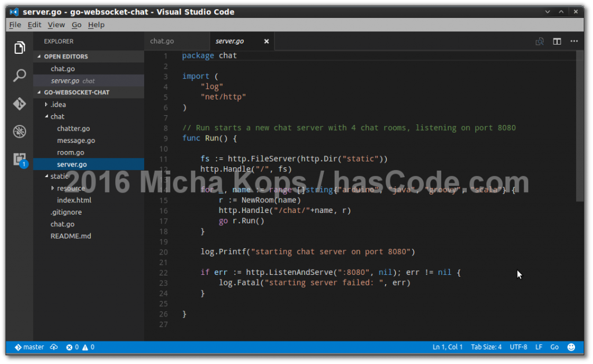This screenshot has width=593, height=364.
Task: Open the Search view in the activity bar
Action: (x=19, y=75)
